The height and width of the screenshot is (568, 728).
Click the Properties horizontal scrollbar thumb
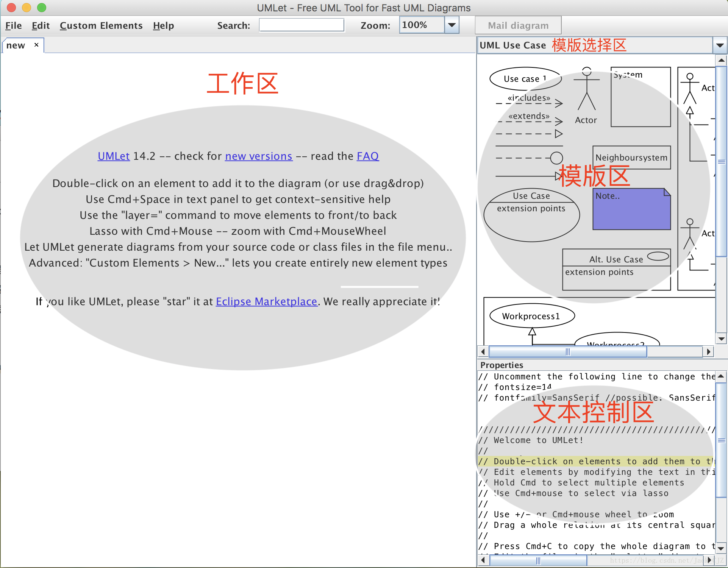pyautogui.click(x=538, y=560)
